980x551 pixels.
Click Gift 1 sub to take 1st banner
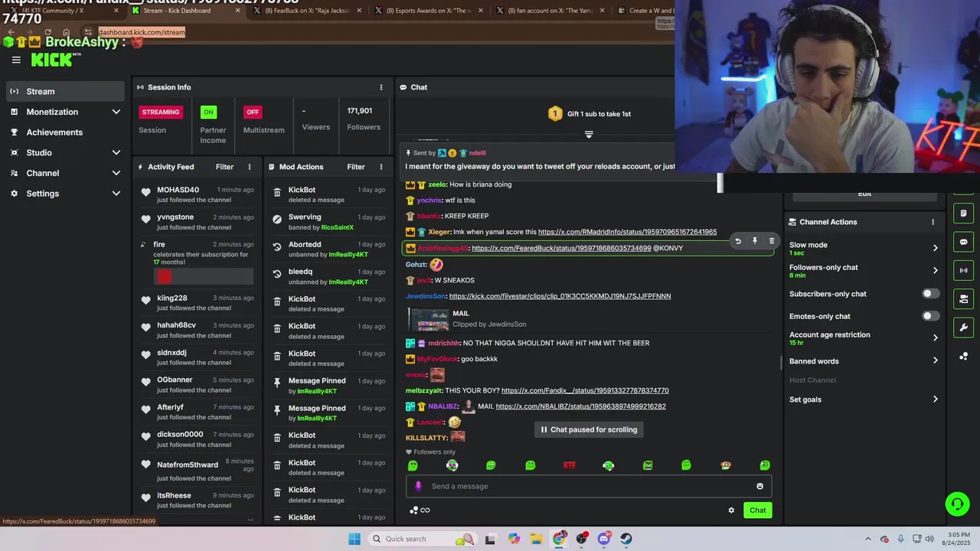(x=590, y=114)
